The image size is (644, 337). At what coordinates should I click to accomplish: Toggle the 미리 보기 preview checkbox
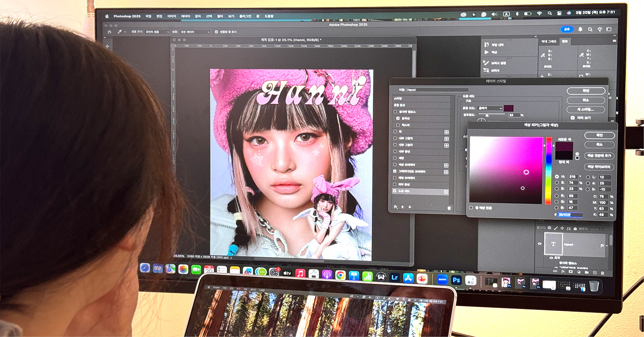pyautogui.click(x=572, y=118)
